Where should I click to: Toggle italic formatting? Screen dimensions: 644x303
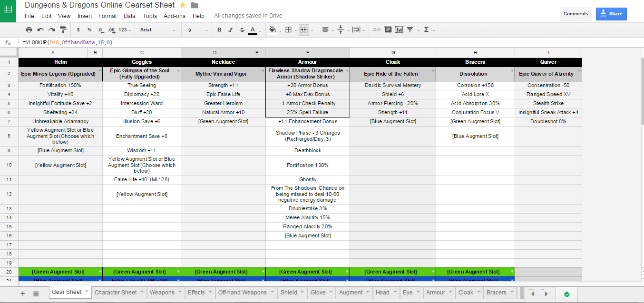click(x=231, y=29)
